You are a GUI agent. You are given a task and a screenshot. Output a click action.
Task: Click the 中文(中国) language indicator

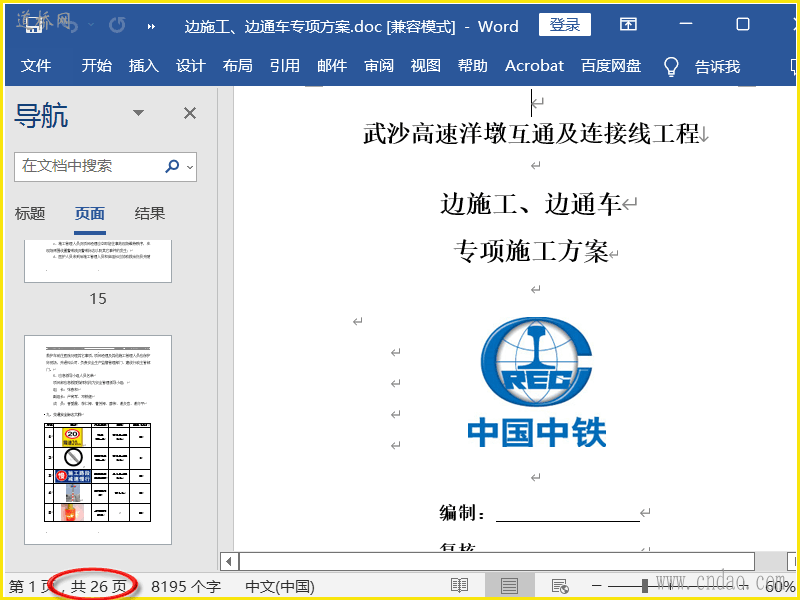280,587
